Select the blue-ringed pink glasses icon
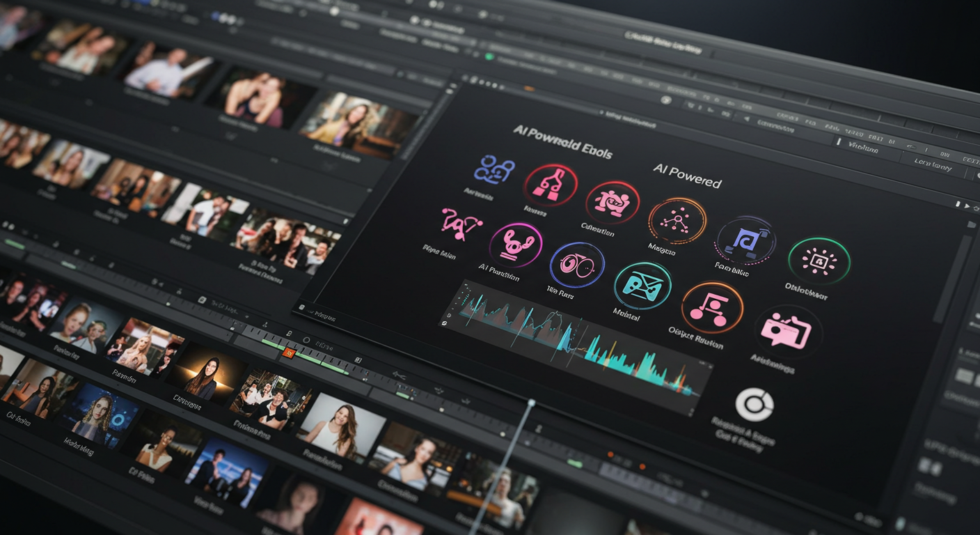Image resolution: width=980 pixels, height=535 pixels. coord(577,265)
